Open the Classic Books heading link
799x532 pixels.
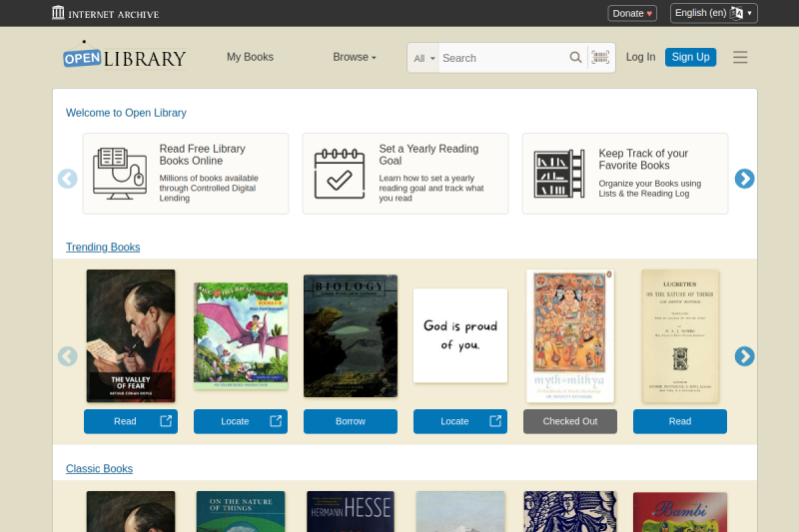(x=99, y=468)
